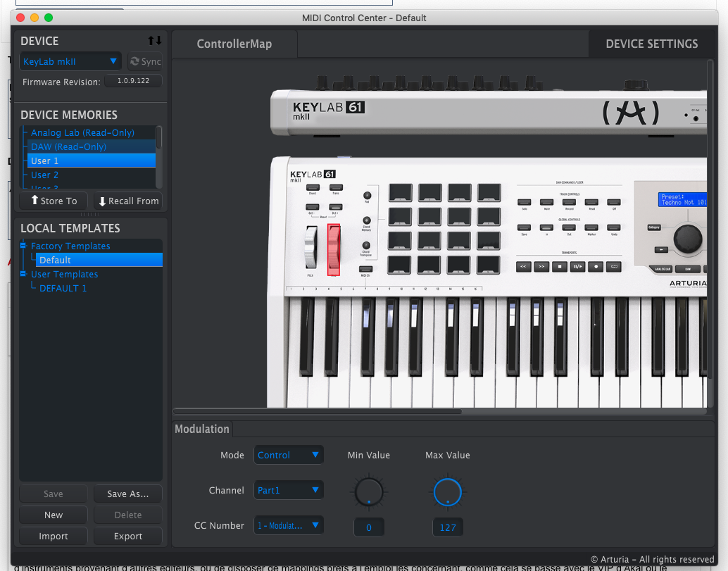Toggle the Solo track control button
Viewport: 728px width, 571px height.
click(x=524, y=203)
